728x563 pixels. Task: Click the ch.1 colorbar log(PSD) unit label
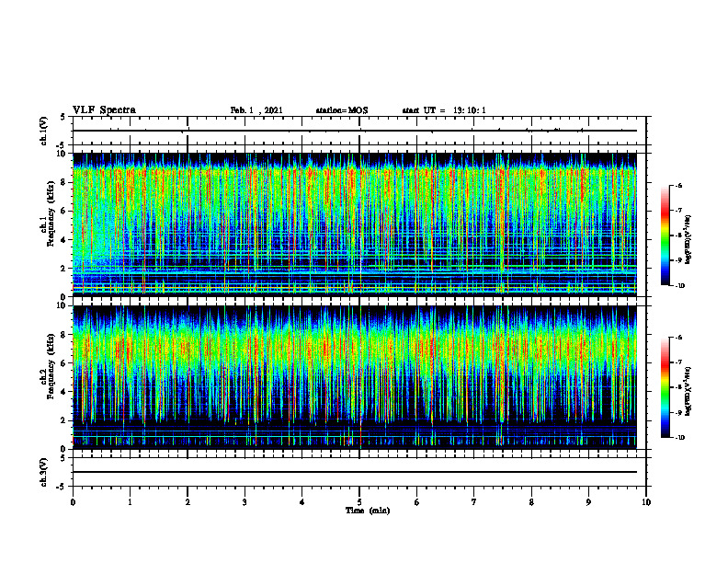[x=688, y=239]
